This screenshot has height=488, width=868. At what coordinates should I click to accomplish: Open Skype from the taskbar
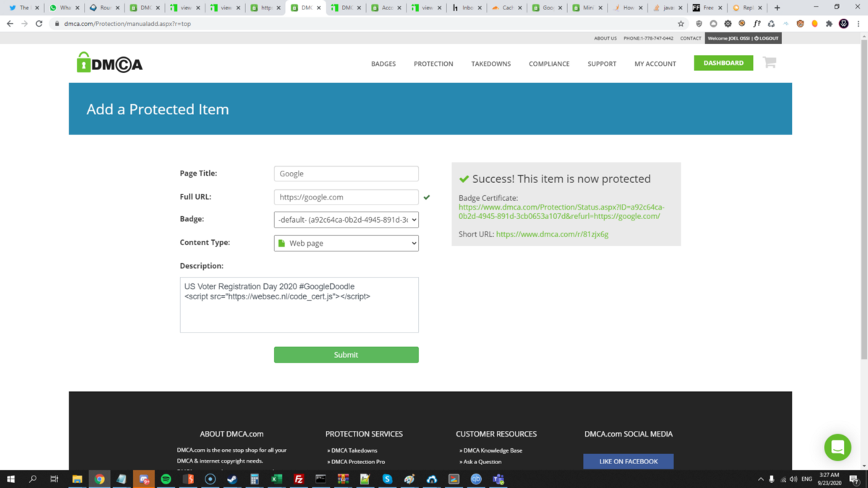pyautogui.click(x=387, y=479)
